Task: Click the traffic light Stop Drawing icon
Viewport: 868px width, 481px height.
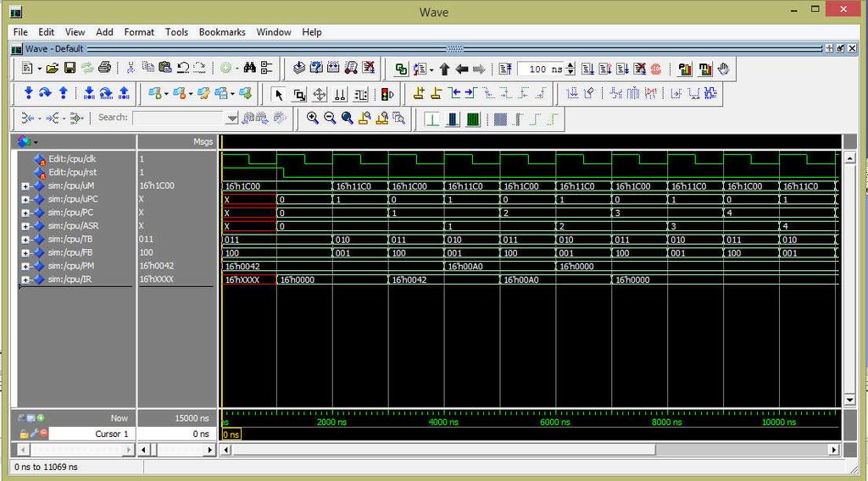Action: pos(387,95)
